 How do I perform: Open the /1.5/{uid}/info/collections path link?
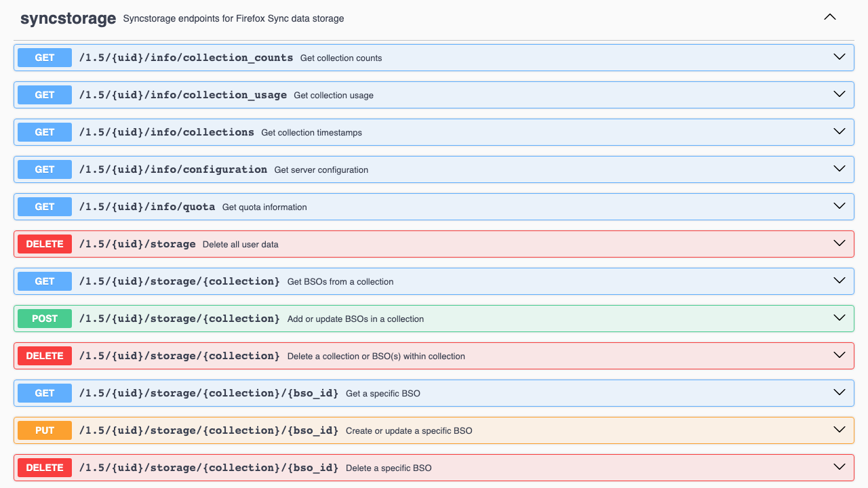[167, 132]
